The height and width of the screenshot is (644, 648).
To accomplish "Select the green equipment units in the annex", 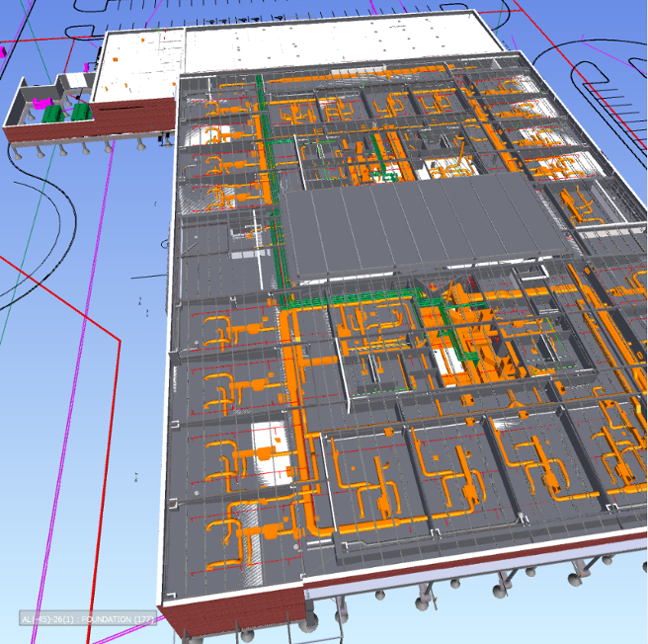I will click(65, 114).
